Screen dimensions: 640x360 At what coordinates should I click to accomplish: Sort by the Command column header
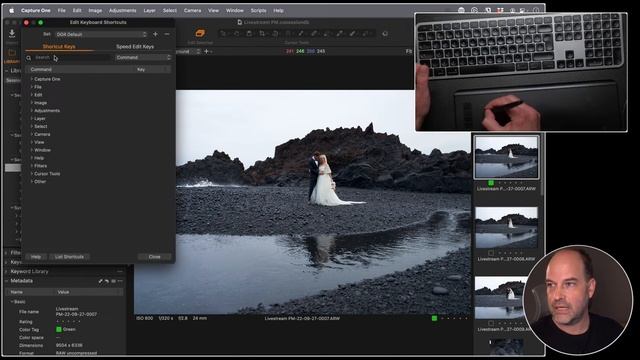(41, 70)
